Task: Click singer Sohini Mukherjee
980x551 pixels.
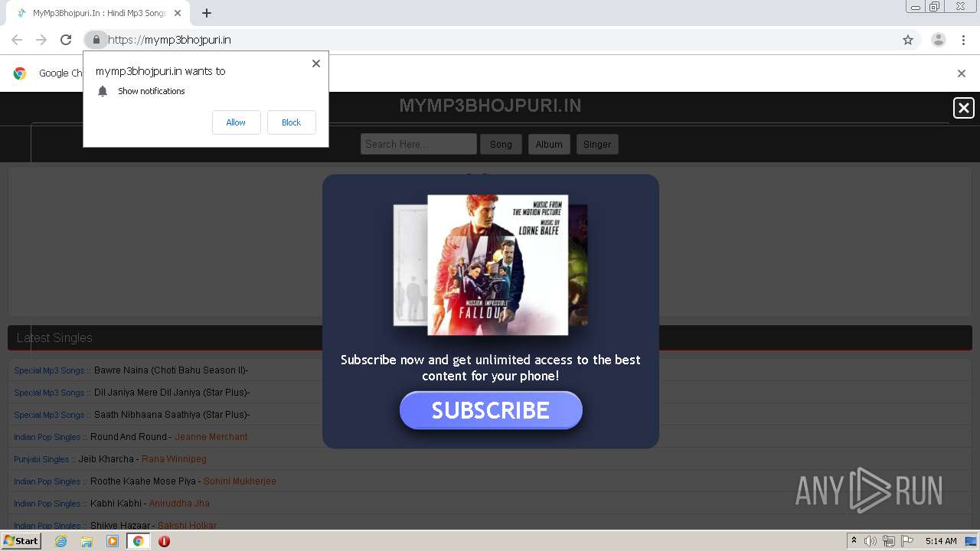Action: (240, 481)
